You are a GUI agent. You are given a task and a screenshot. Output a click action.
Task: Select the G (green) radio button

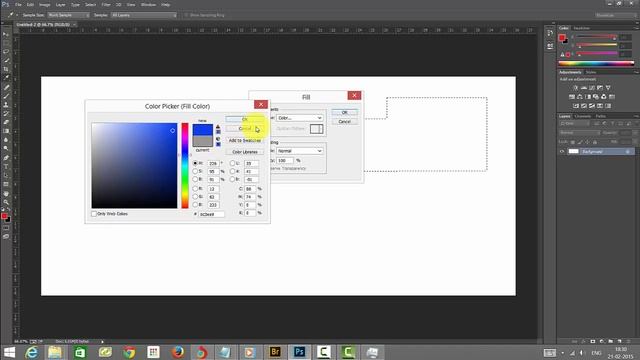(x=195, y=197)
